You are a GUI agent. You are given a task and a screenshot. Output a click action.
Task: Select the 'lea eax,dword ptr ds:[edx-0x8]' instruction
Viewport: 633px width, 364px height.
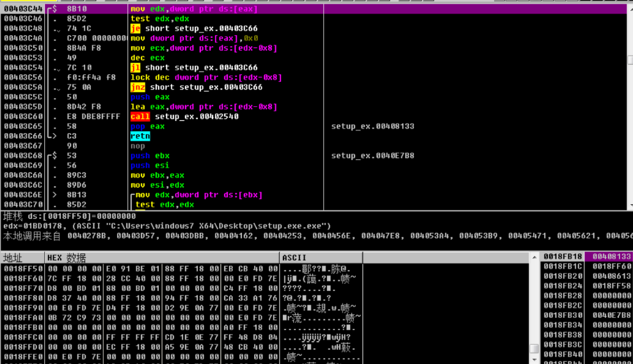pos(204,107)
